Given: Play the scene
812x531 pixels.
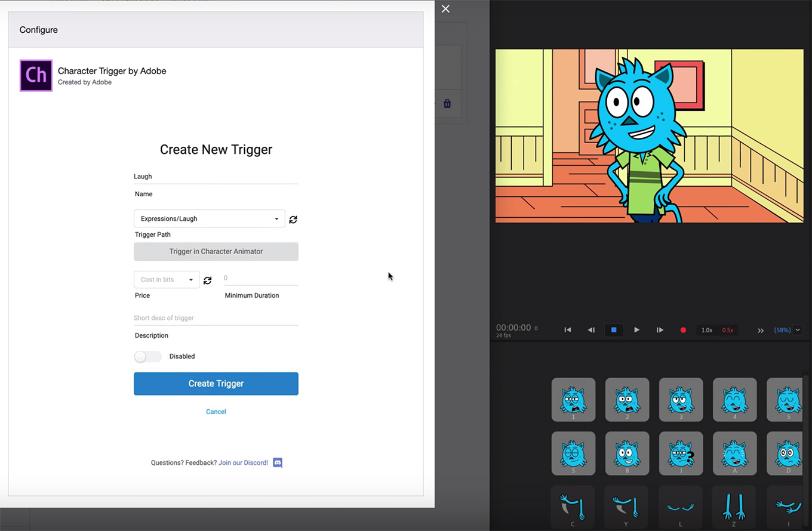Looking at the screenshot, I should (x=636, y=330).
